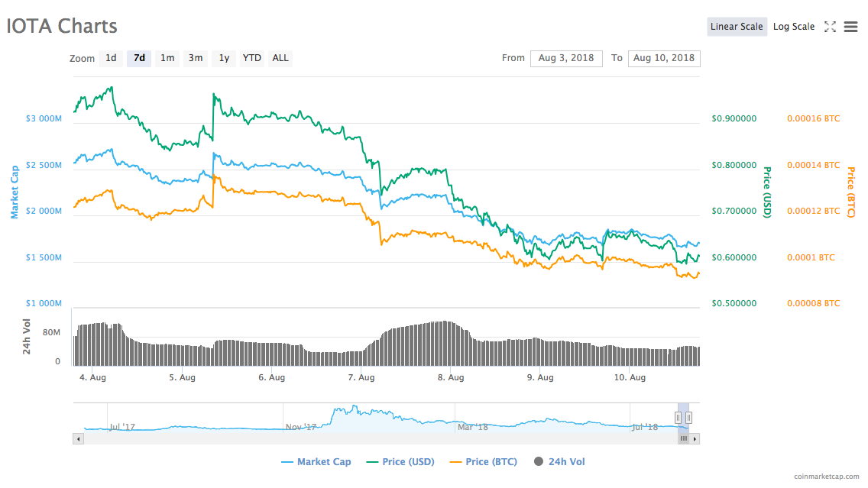
Task: Expand the chart to fullscreen
Action: tap(831, 27)
